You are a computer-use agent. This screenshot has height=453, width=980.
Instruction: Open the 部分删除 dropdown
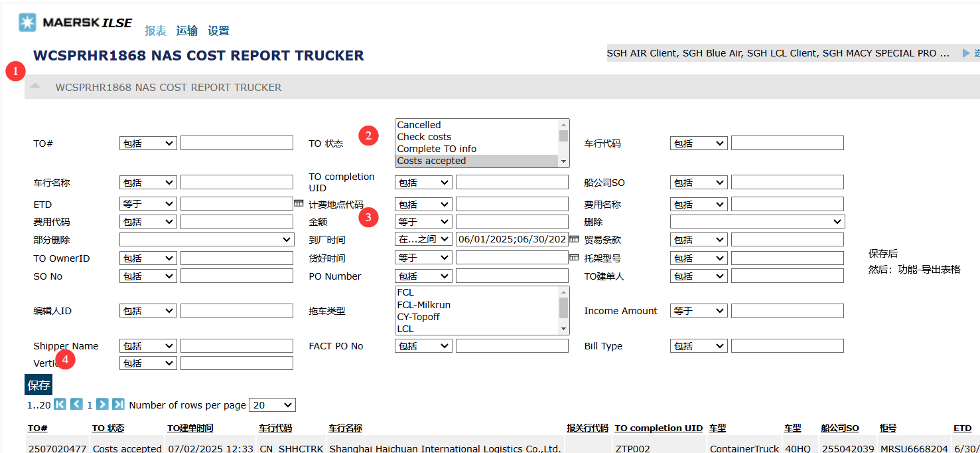tap(206, 240)
